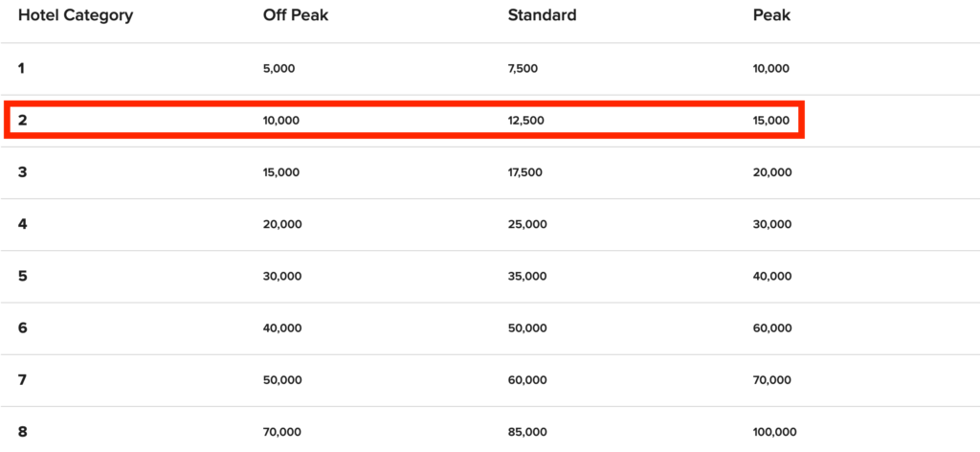This screenshot has height=452, width=980.
Task: Click the 40,000 peak value for category 5
Action: [772, 277]
